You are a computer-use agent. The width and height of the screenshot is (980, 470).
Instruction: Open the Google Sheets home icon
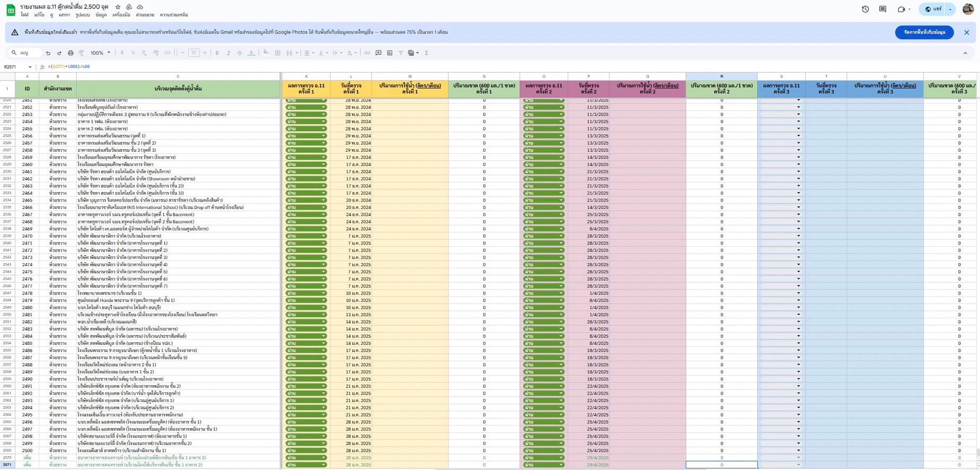[10, 10]
